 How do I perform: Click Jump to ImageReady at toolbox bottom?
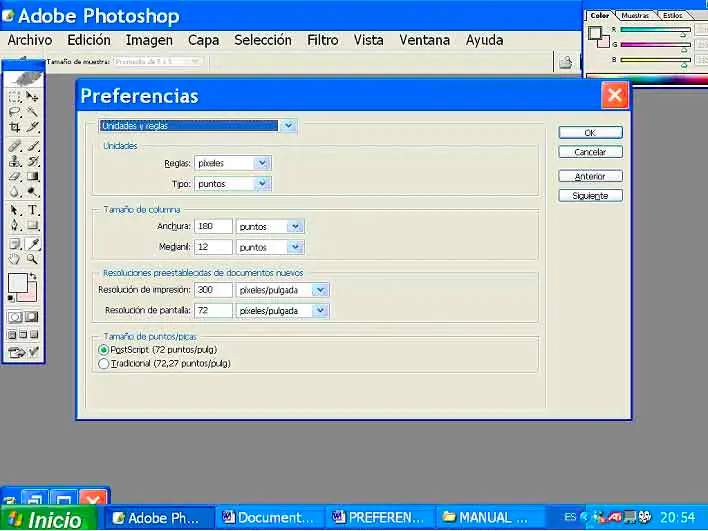click(23, 352)
